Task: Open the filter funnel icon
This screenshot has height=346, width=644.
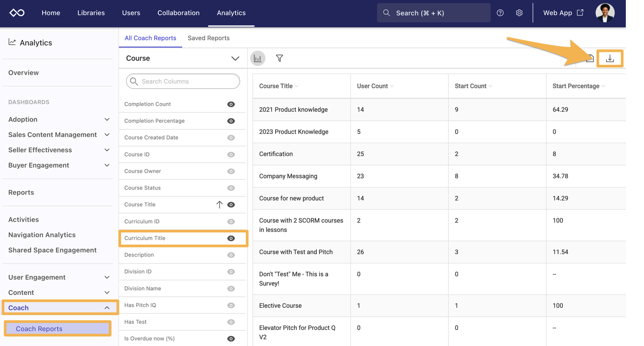Action: pos(279,58)
